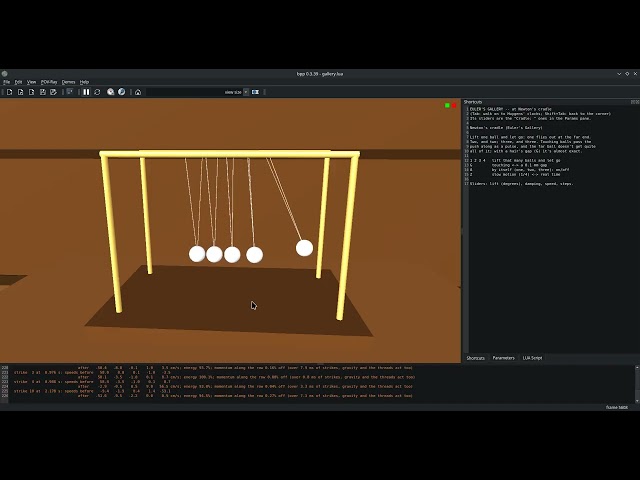Open the POV-Ray menu
640x480 pixels.
pos(49,82)
